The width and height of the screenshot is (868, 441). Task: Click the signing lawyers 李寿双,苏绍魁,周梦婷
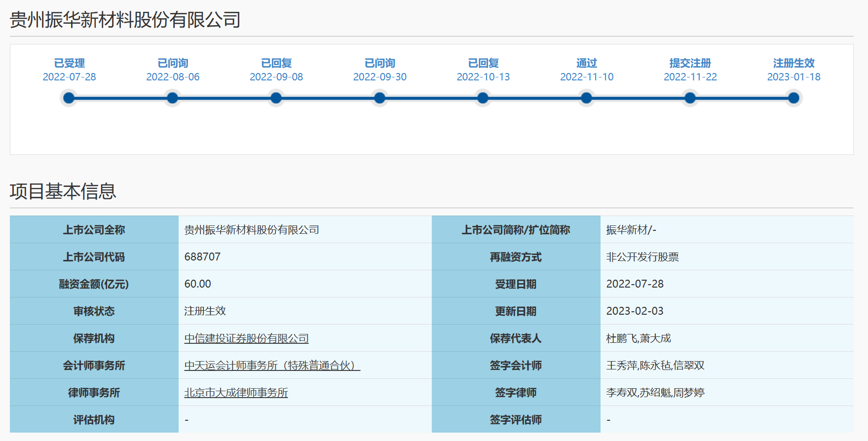pos(655,393)
